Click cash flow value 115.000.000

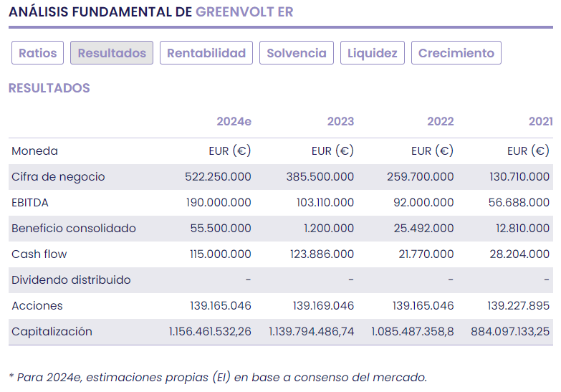coord(221,254)
